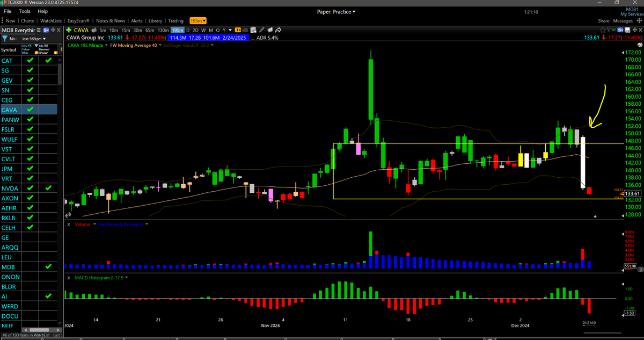Remove the Volume pane with its X
The height and width of the screenshot is (340, 644).
click(68, 224)
